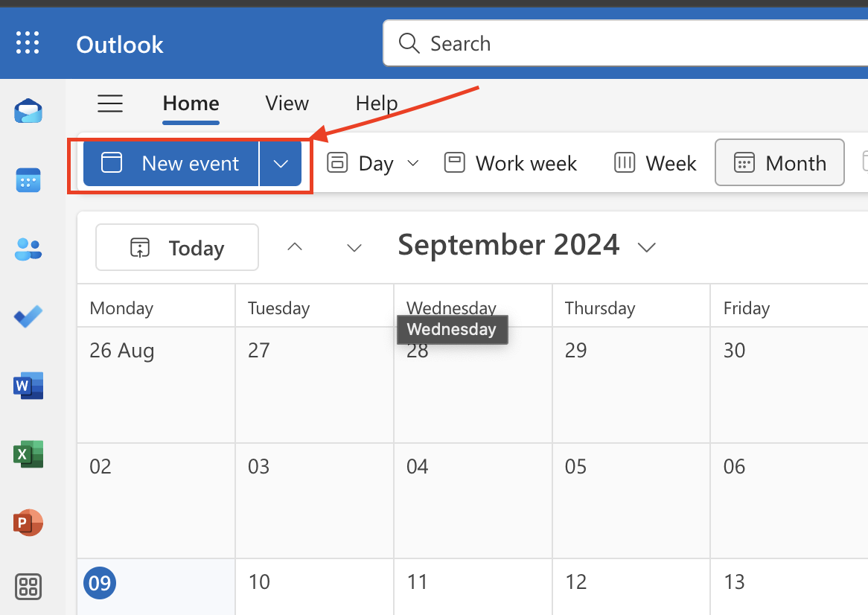Go to previous month with up chevron
Viewport: 868px width, 615px height.
click(x=295, y=247)
